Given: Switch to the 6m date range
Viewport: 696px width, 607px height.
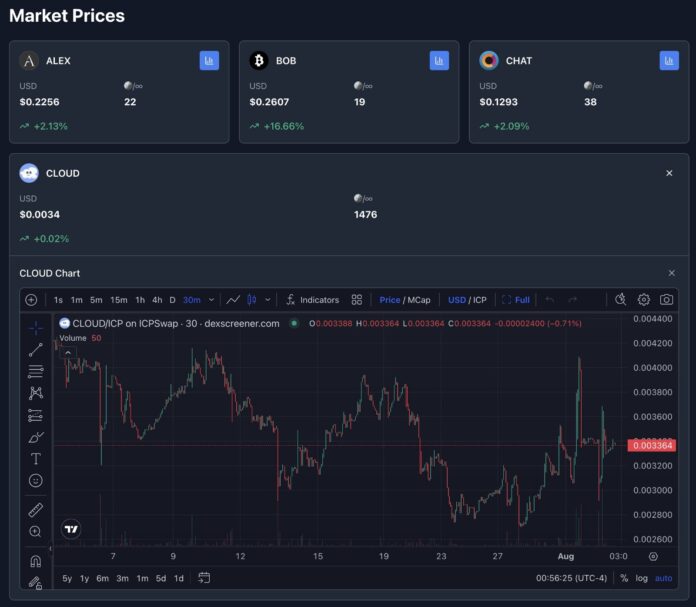Looking at the screenshot, I should 102,578.
